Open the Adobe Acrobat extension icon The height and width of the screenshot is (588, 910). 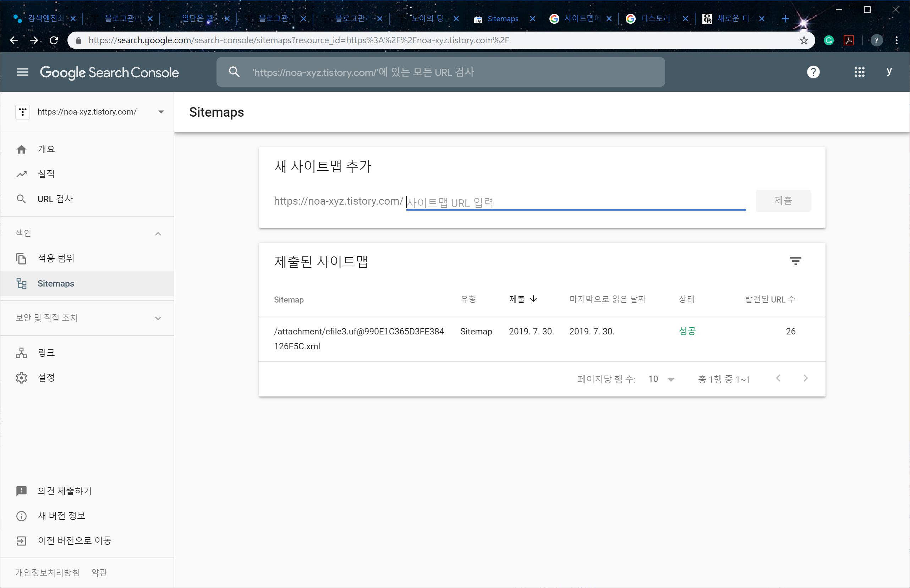tap(849, 40)
